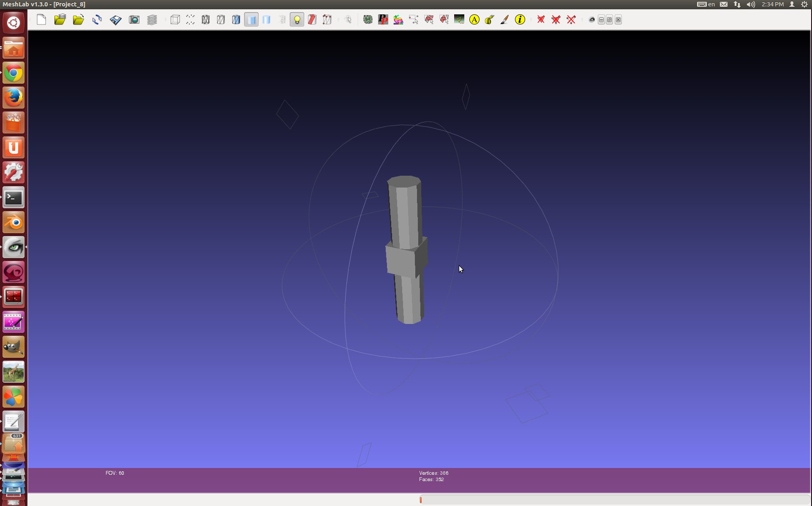Open the sound volume indicator
Screen dimensions: 812x506
coord(751,4)
